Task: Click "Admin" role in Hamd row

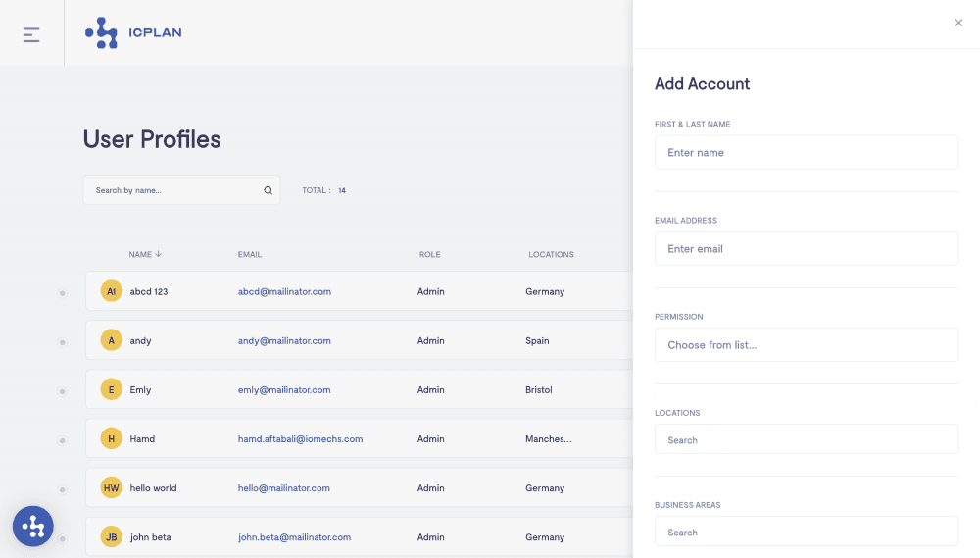Action: click(x=430, y=439)
